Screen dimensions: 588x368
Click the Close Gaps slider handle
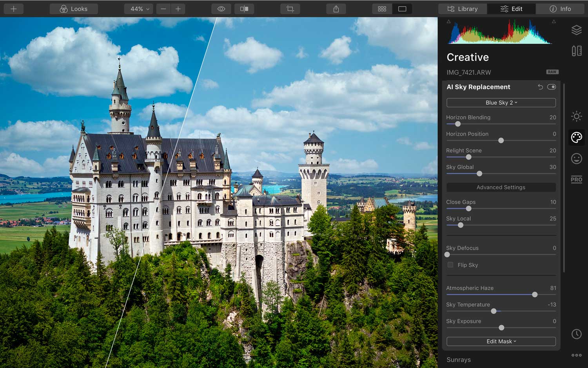coord(468,208)
